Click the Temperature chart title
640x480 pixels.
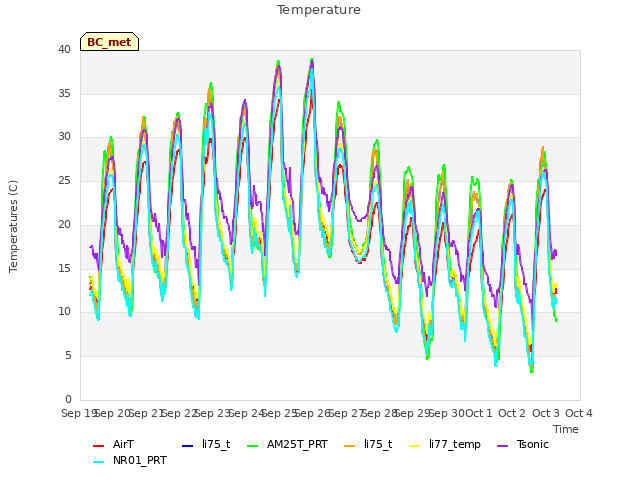(x=319, y=10)
